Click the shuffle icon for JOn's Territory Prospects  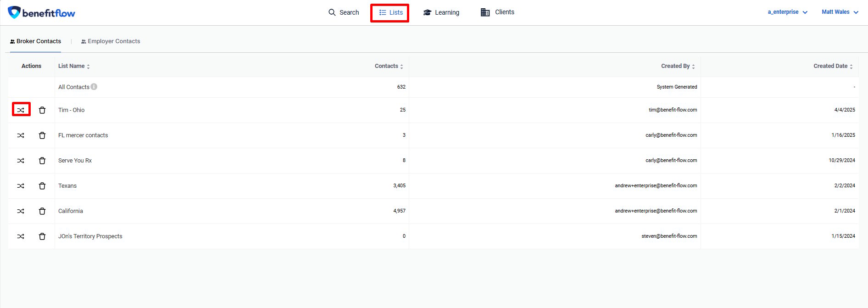(x=21, y=236)
